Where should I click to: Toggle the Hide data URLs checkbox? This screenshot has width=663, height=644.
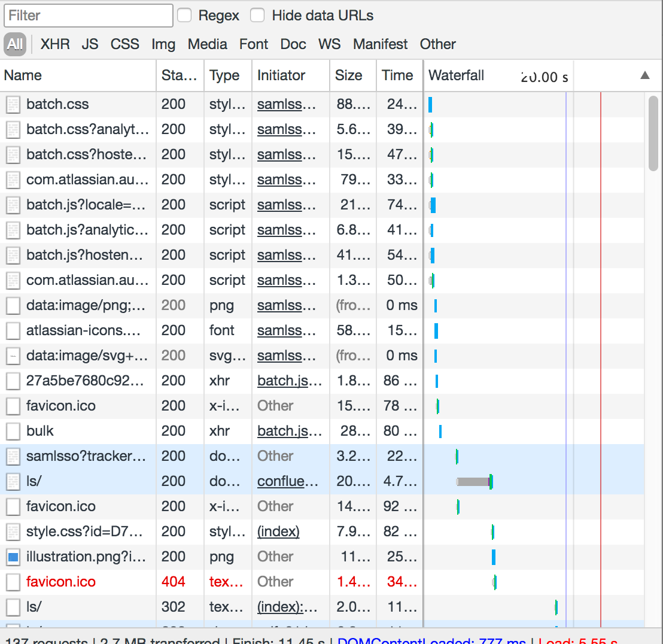tap(257, 16)
